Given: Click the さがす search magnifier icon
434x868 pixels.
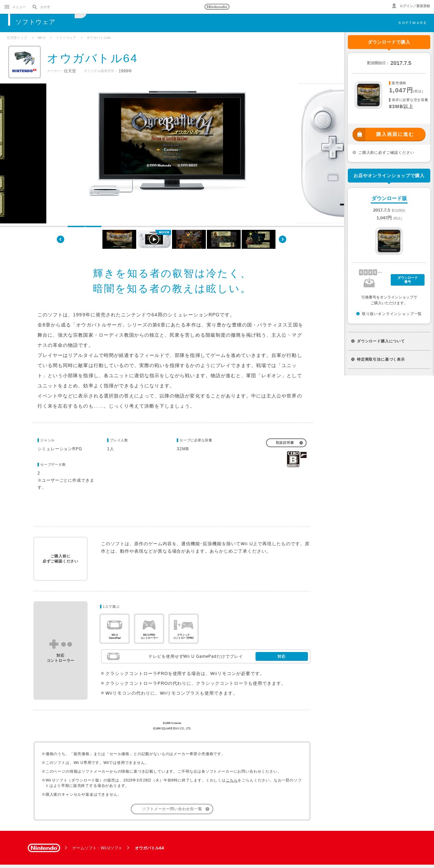Looking at the screenshot, I should click(x=34, y=7).
